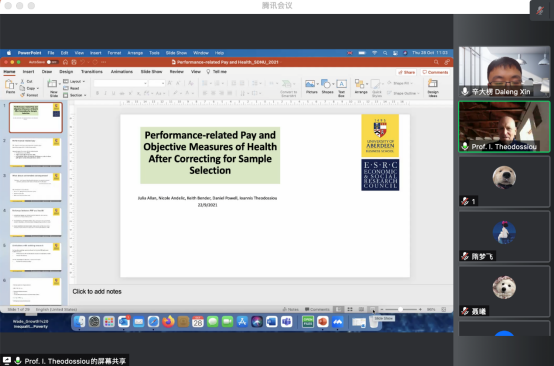Screen dimensions: 554x366
Task: Toggle the muted microphone icon top right
Action: [540, 11]
